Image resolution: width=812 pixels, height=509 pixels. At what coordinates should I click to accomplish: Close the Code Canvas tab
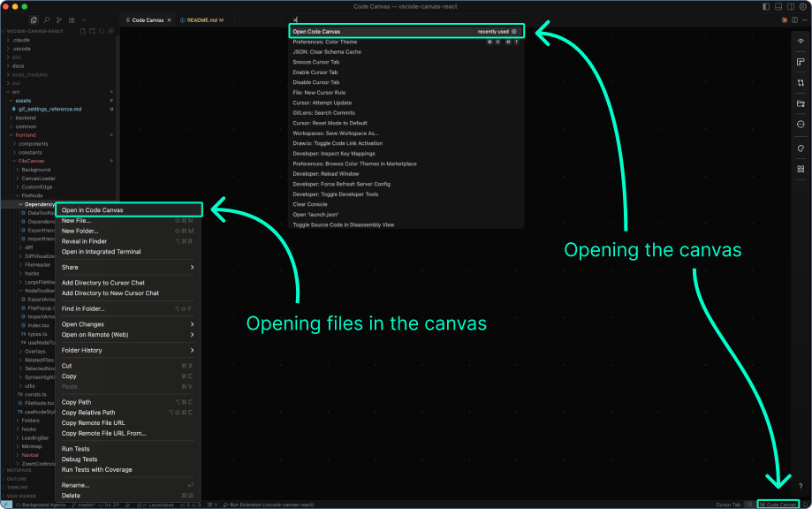169,20
